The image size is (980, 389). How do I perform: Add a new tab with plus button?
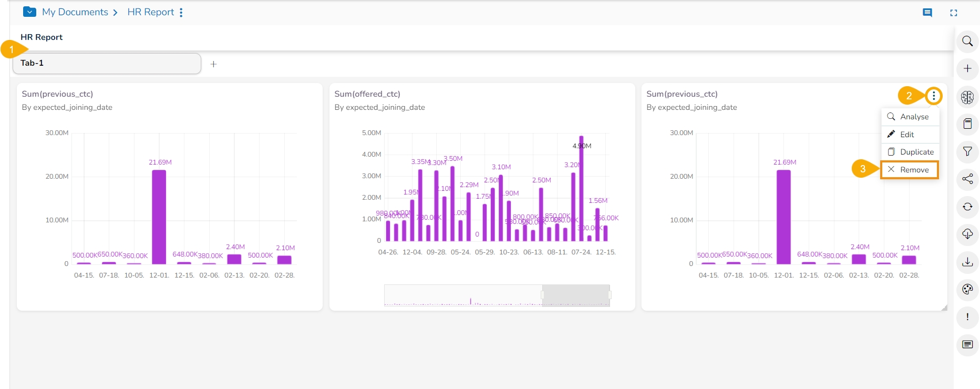[x=213, y=64]
